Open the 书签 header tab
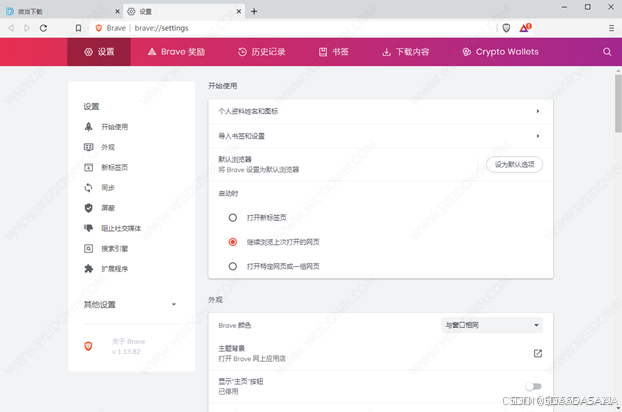This screenshot has width=622, height=412. (334, 52)
